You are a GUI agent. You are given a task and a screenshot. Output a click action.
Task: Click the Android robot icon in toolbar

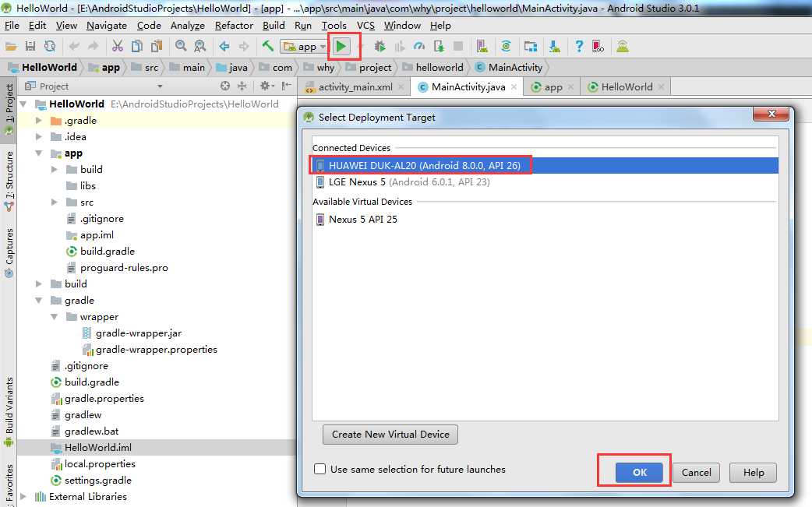623,47
